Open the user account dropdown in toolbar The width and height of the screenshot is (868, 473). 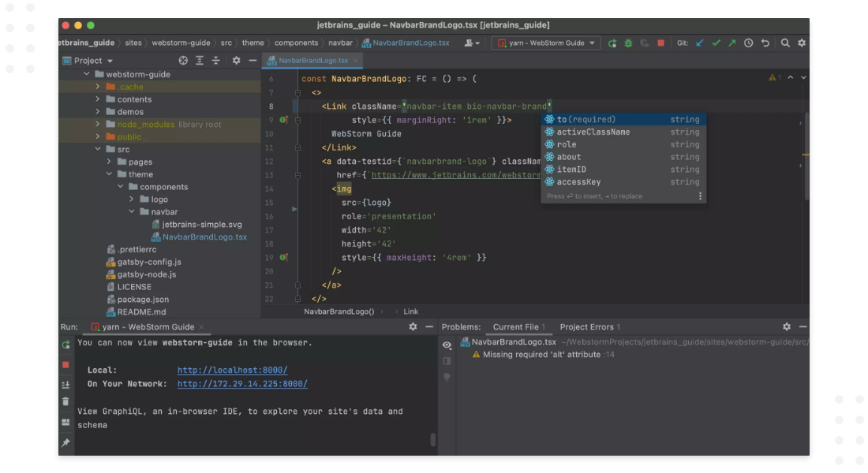coord(472,43)
